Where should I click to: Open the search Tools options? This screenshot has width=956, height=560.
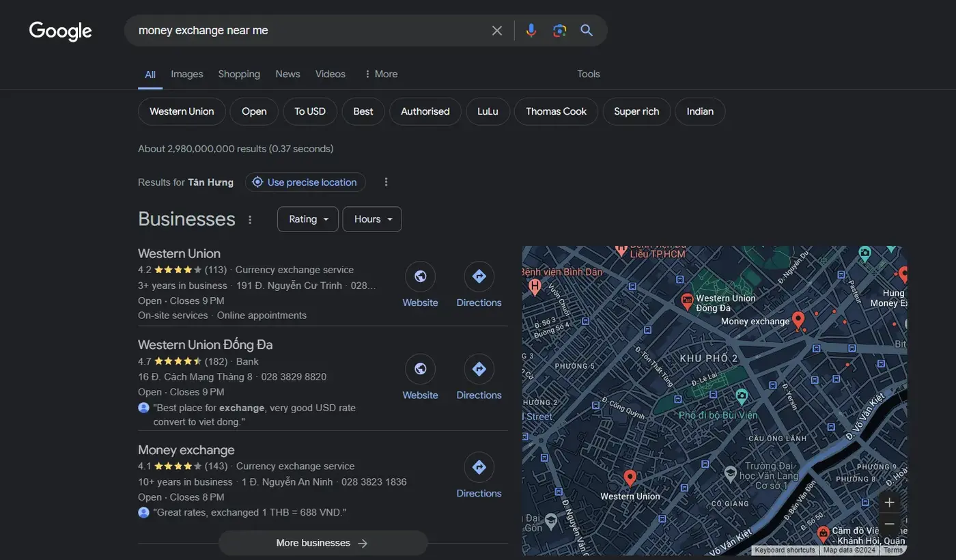coord(589,74)
